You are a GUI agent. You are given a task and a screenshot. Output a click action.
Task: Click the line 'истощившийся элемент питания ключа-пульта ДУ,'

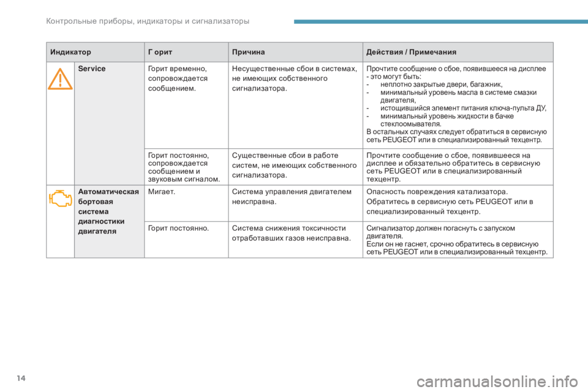pyautogui.click(x=464, y=108)
